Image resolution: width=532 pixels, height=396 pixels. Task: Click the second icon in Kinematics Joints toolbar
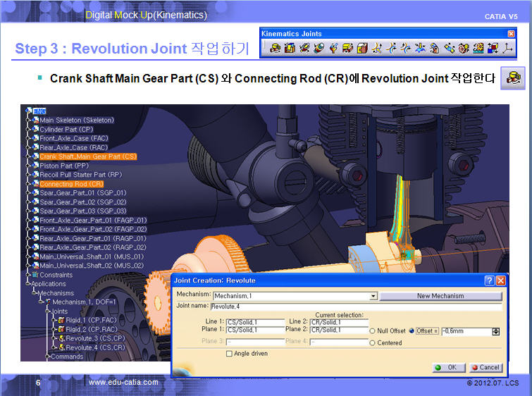(x=289, y=49)
